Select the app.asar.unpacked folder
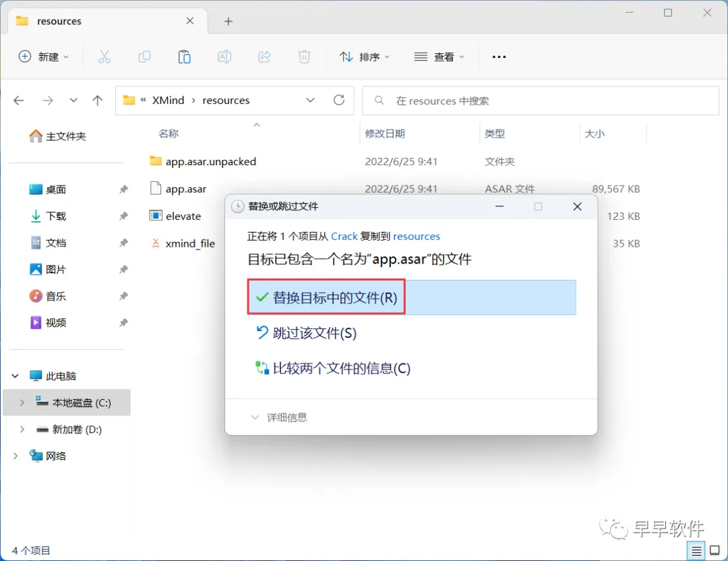 coord(203,162)
